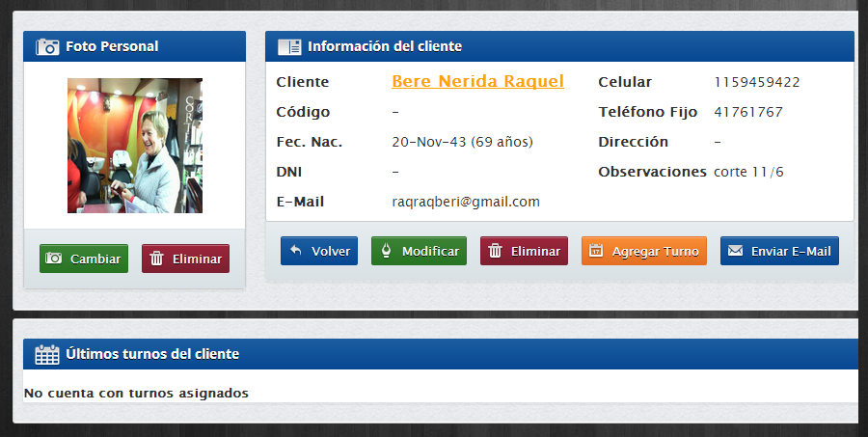
Task: Click the Últimos turnos del cliente header
Action: click(152, 354)
